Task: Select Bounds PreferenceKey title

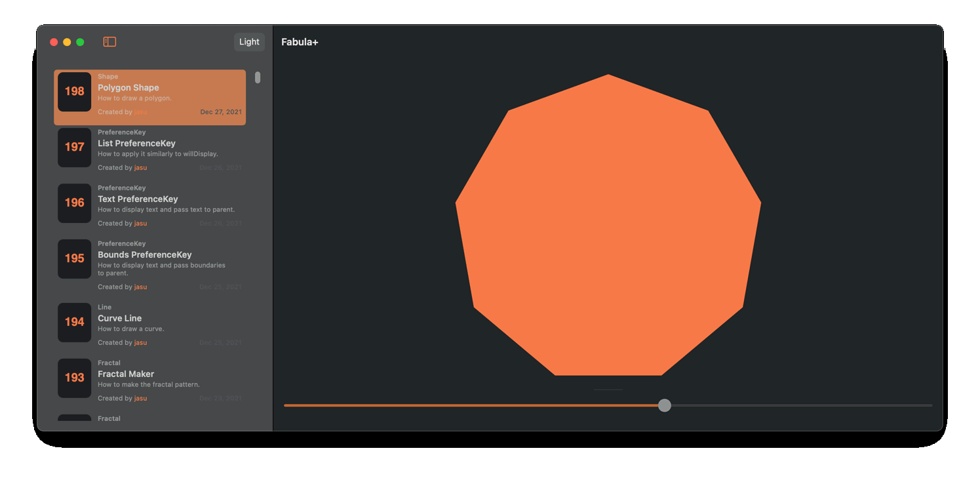Action: 144,255
